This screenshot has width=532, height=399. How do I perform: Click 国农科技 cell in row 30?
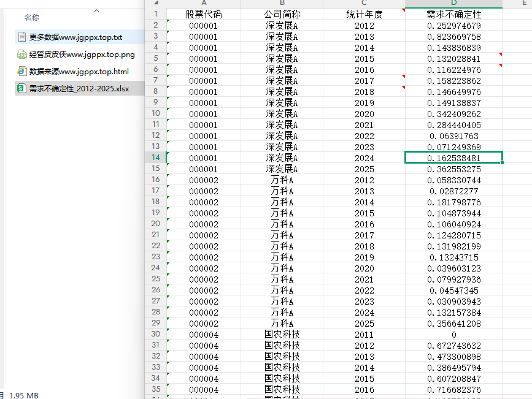click(282, 335)
